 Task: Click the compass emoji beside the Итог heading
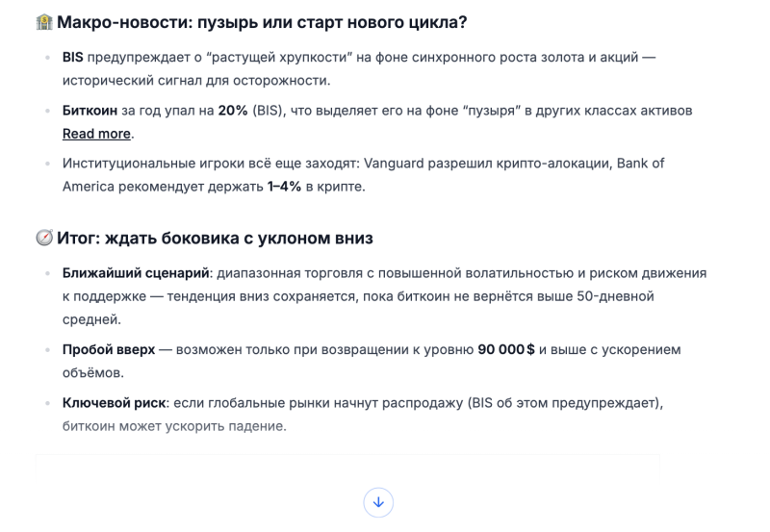pos(44,238)
